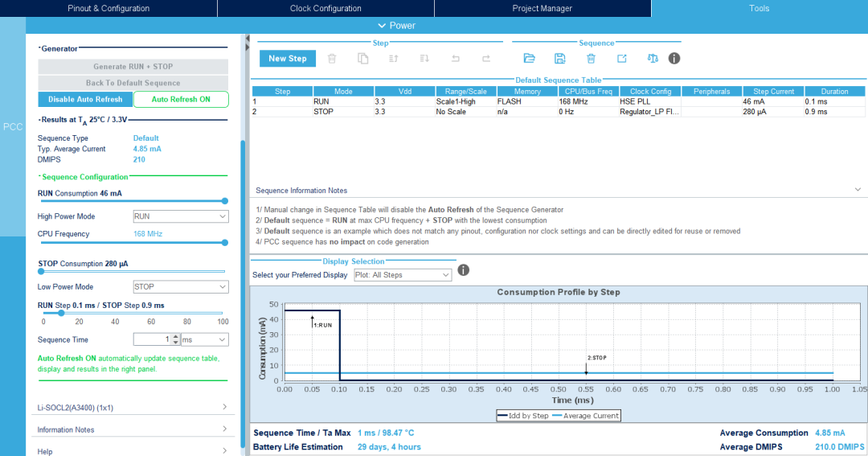The width and height of the screenshot is (868, 456).
Task: Click the Sequence Time value field
Action: [x=152, y=339]
